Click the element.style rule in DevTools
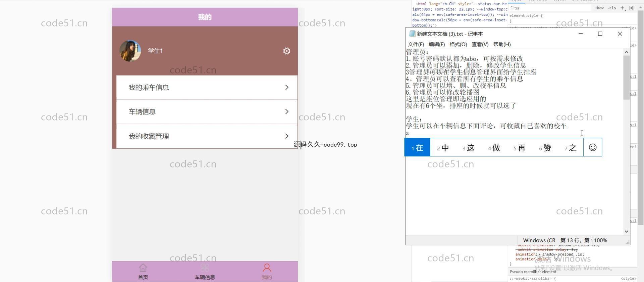The image size is (644, 282). pyautogui.click(x=526, y=16)
